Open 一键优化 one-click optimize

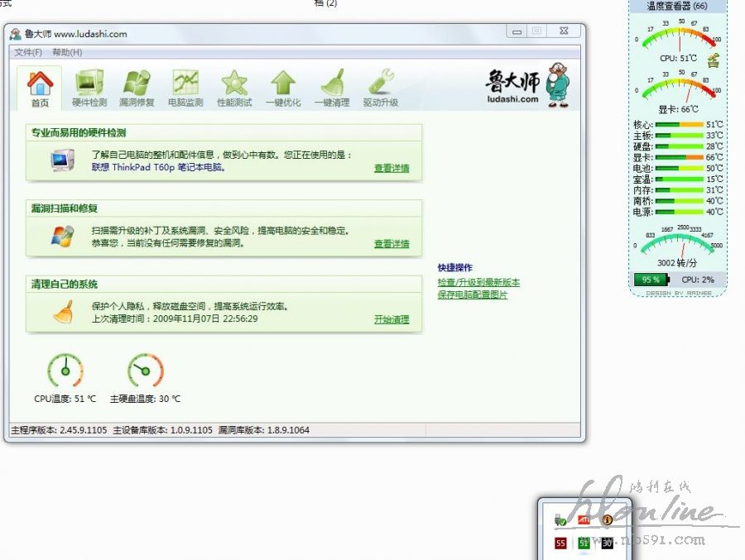283,89
